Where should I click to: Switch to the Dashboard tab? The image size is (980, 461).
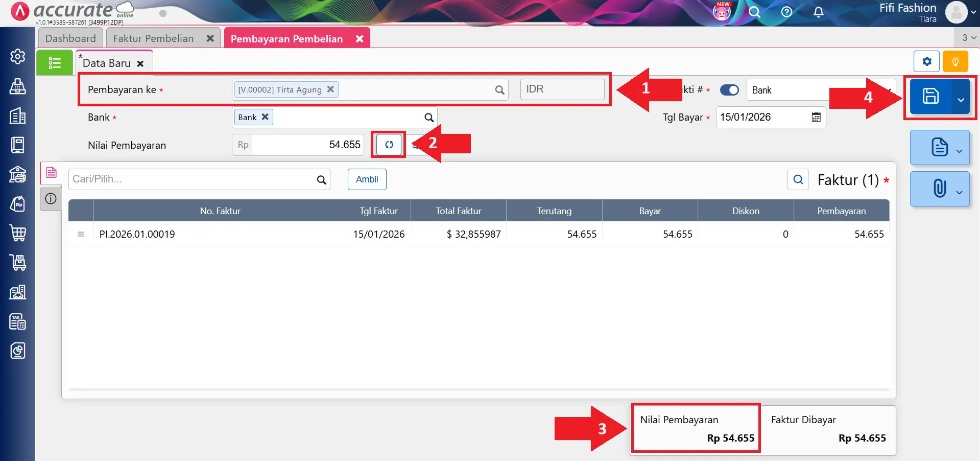[70, 38]
